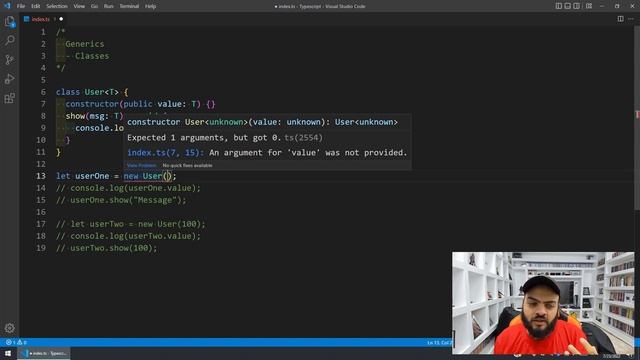The image size is (640, 360).
Task: Split the editor to the right
Action: coord(620,19)
